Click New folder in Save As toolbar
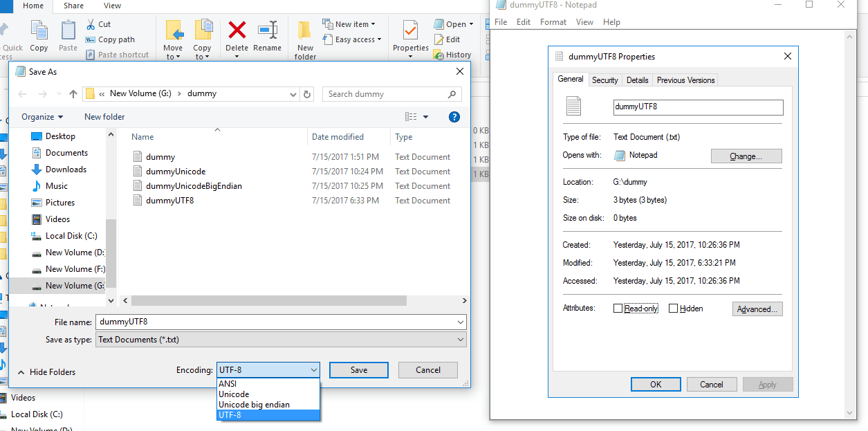The width and height of the screenshot is (868, 431). 104,117
